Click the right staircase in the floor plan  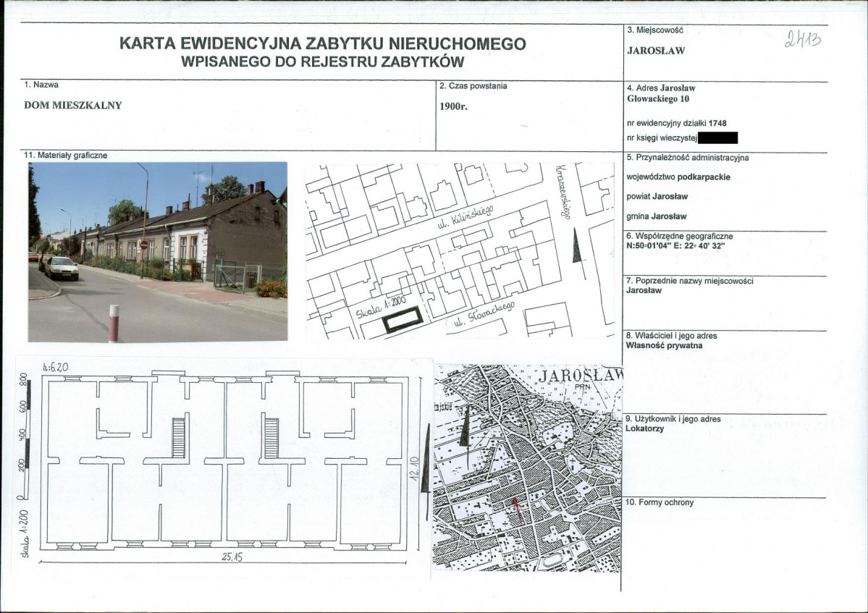coord(271,438)
